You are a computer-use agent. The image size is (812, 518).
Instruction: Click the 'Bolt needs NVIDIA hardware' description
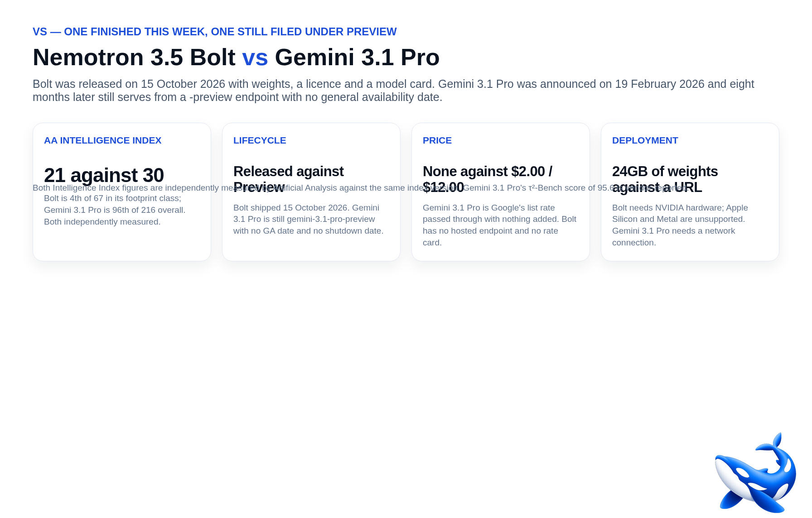point(680,225)
